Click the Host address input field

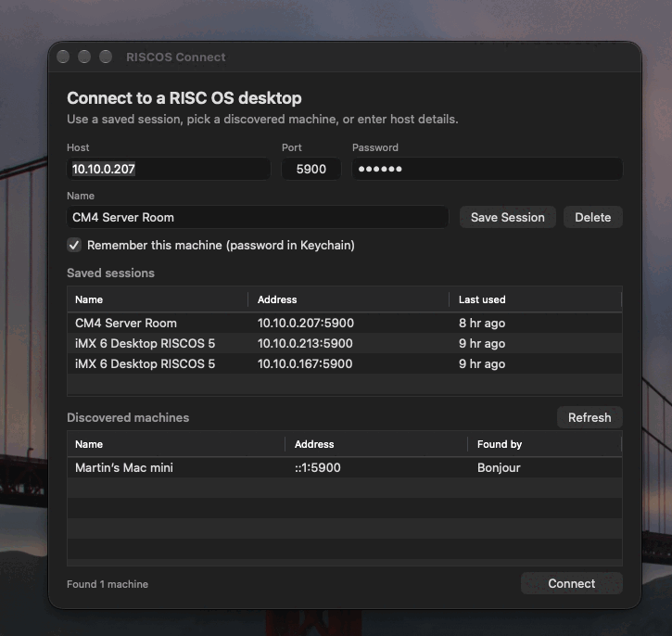tap(169, 169)
